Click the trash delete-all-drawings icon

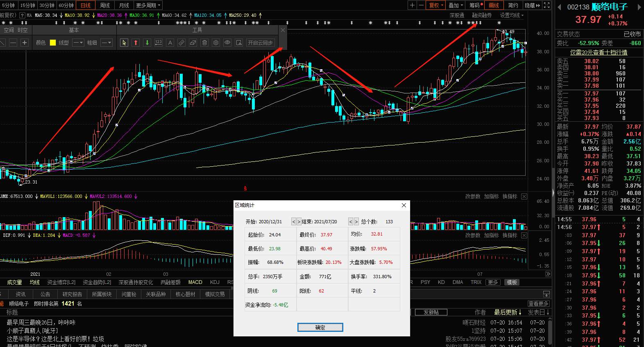(x=204, y=43)
